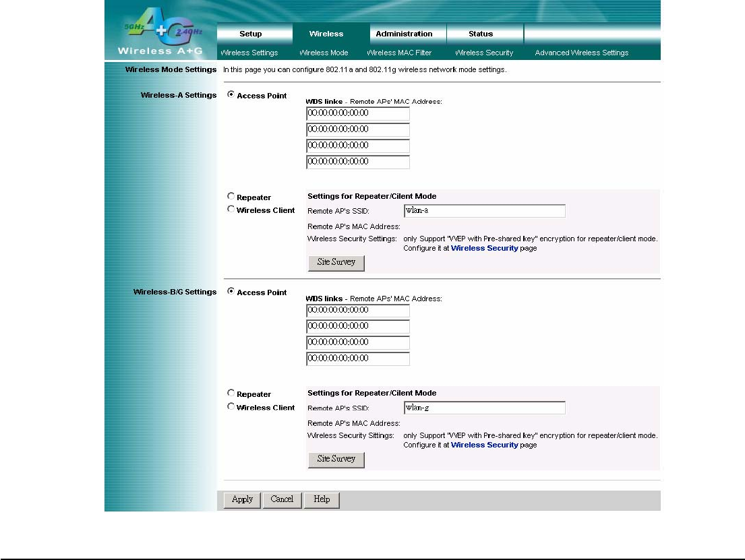Focus first Wireless-A WDS MAC field
The image size is (745, 560).
click(358, 113)
